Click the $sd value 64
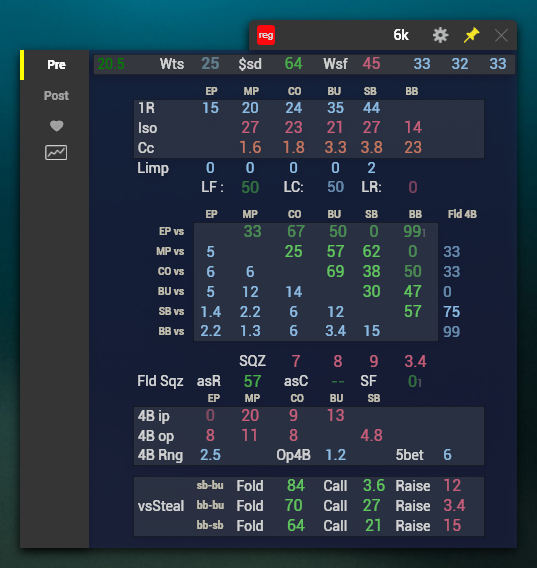The height and width of the screenshot is (568, 537). [294, 64]
